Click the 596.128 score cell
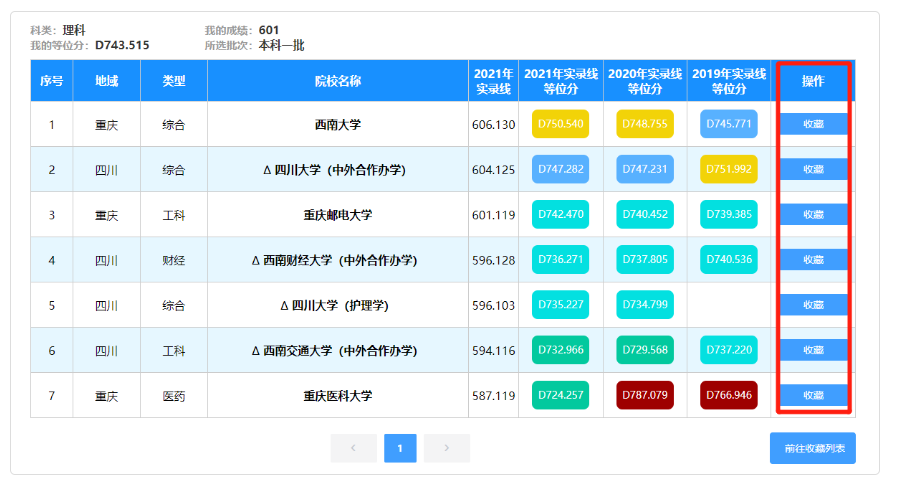Image resolution: width=901 pixels, height=495 pixels. click(x=494, y=260)
